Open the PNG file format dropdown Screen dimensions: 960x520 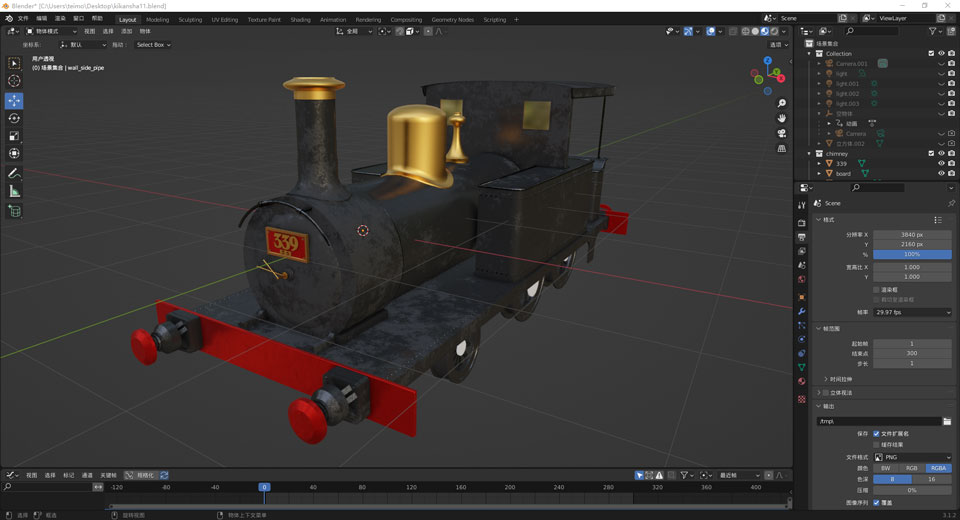click(x=912, y=457)
